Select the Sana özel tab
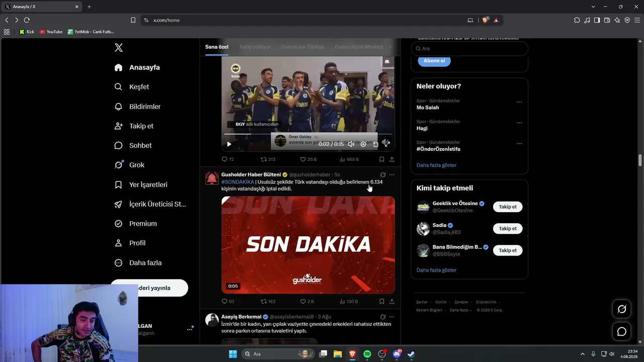This screenshot has height=362, width=644. (217, 47)
